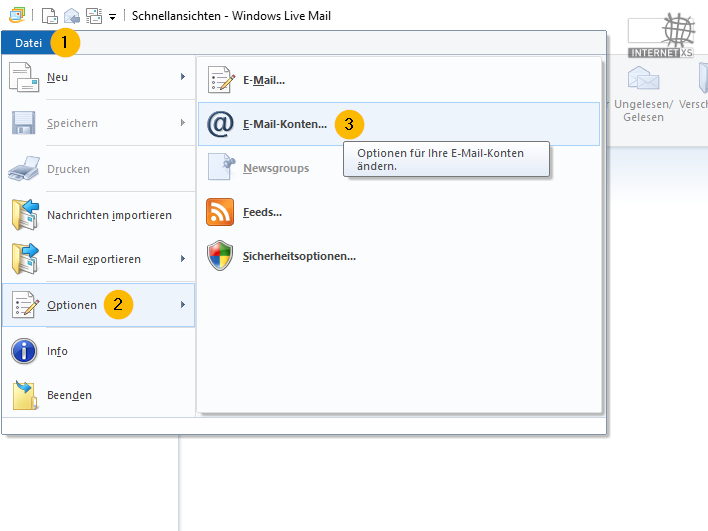Click the E-Mail options checklist icon
708x531 pixels.
221,80
